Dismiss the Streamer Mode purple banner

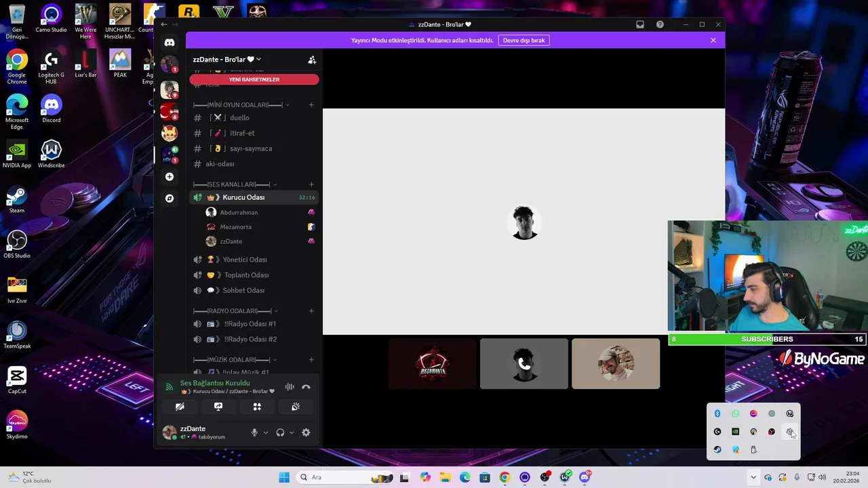713,40
